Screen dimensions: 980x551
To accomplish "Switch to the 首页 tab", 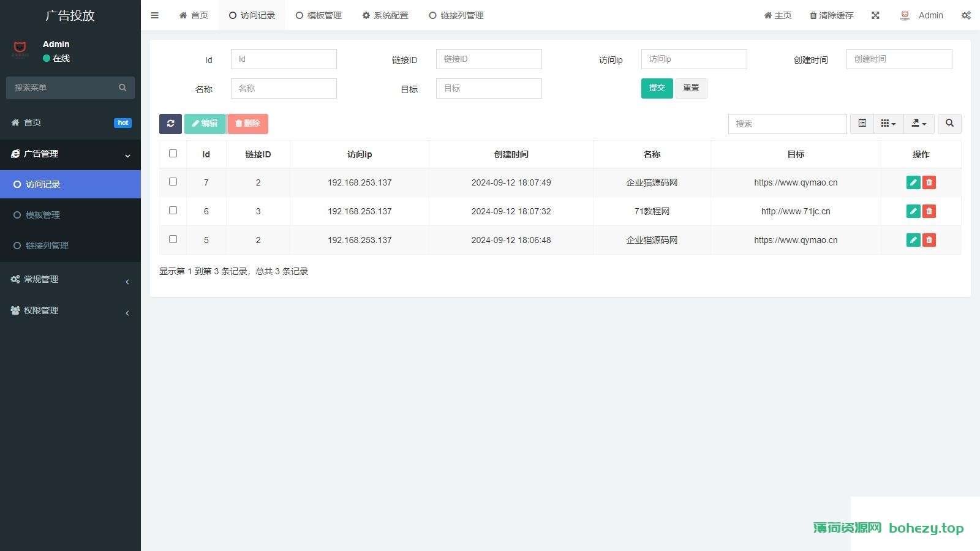I will pos(194,15).
